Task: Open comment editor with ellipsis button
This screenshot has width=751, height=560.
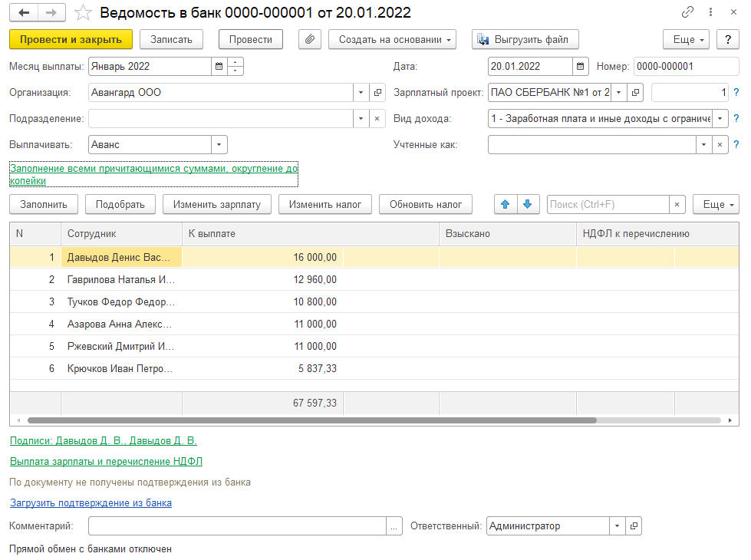Action: [x=394, y=526]
